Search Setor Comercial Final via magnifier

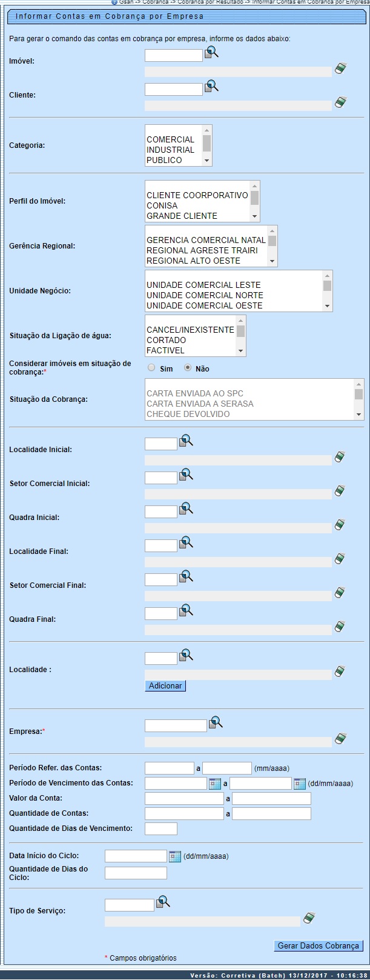pyautogui.click(x=186, y=577)
